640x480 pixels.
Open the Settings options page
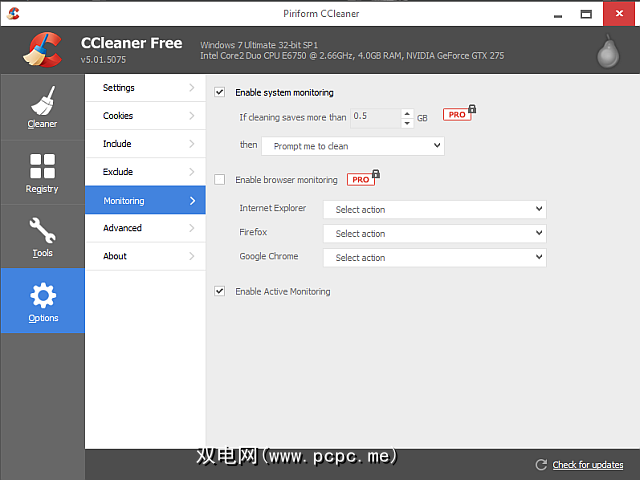145,88
